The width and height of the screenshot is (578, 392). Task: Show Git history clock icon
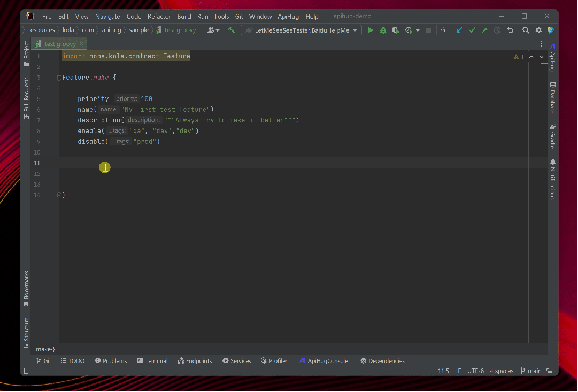[x=497, y=30]
